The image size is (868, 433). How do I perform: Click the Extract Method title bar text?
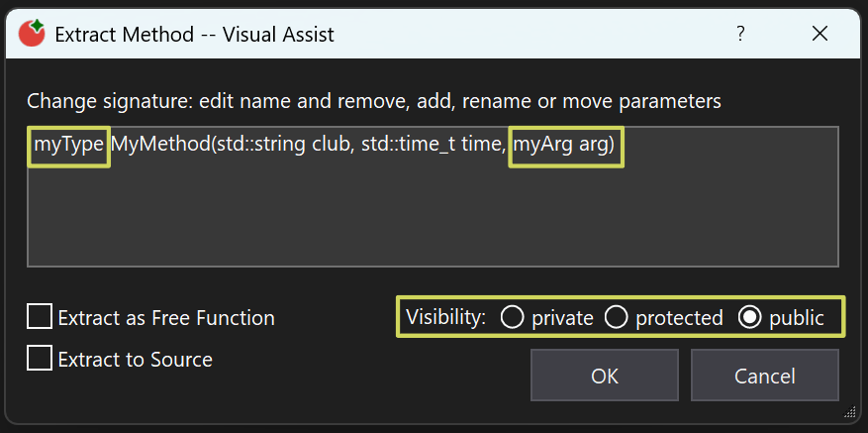[x=194, y=35]
